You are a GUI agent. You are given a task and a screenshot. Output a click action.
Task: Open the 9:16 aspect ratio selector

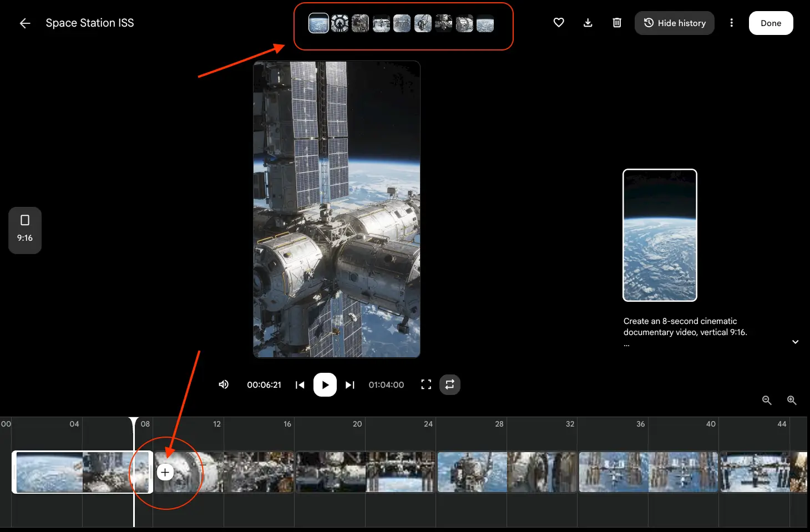click(x=25, y=230)
